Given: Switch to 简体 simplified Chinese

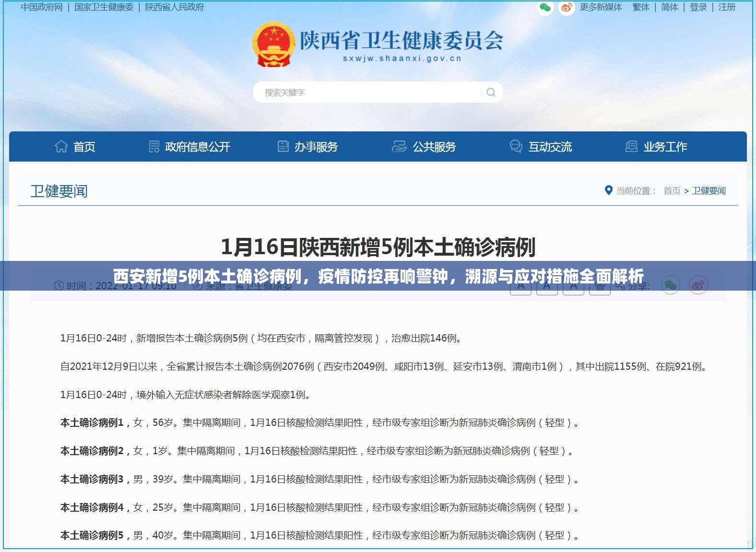Looking at the screenshot, I should coord(670,7).
